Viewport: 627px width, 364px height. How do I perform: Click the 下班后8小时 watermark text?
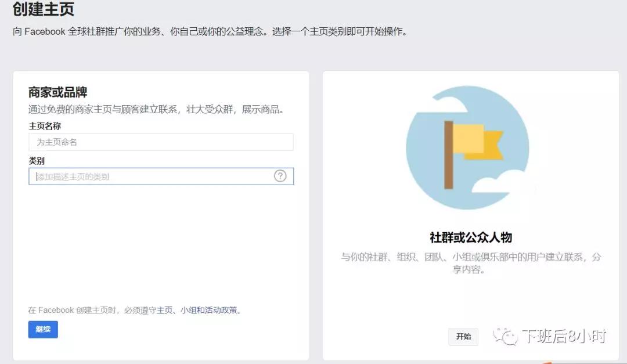click(x=563, y=336)
